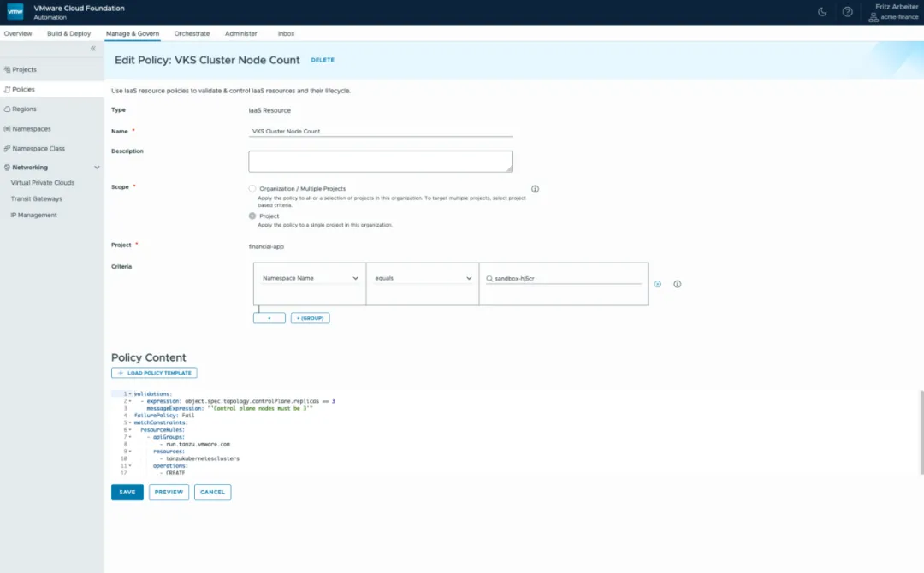The image size is (924, 573).
Task: Click the DELETE policy link
Action: (323, 60)
